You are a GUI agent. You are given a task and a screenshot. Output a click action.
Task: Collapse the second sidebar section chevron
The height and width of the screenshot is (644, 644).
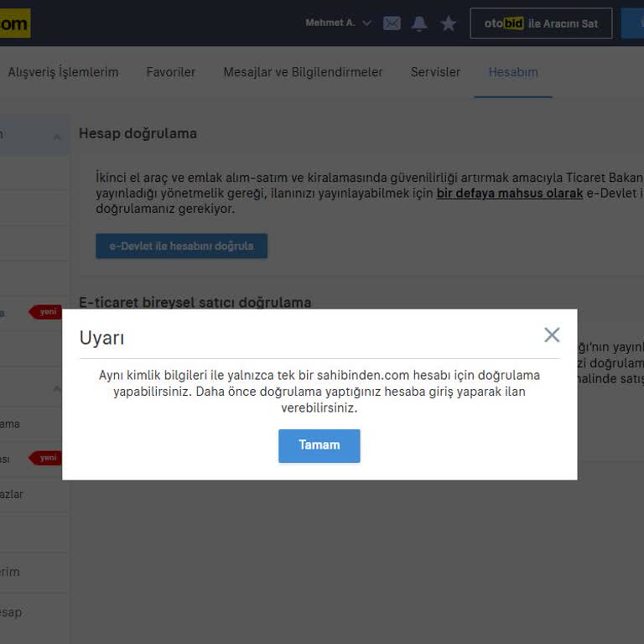(57, 388)
